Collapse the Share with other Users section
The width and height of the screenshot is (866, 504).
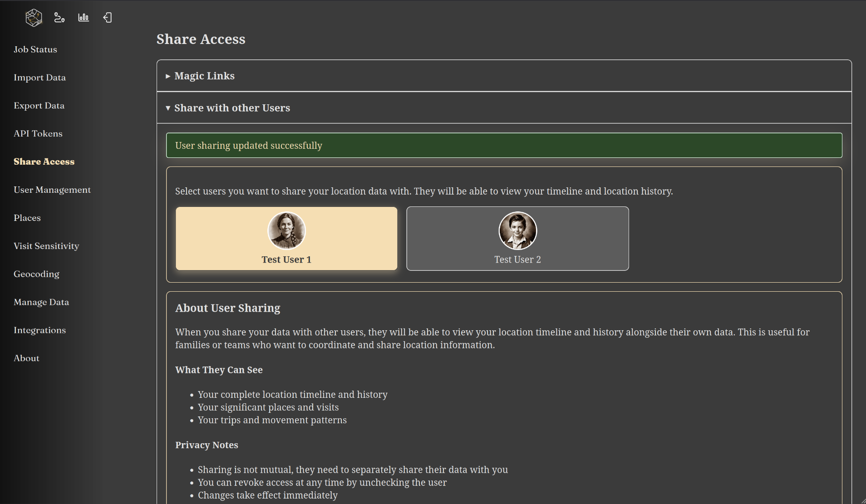click(x=231, y=108)
